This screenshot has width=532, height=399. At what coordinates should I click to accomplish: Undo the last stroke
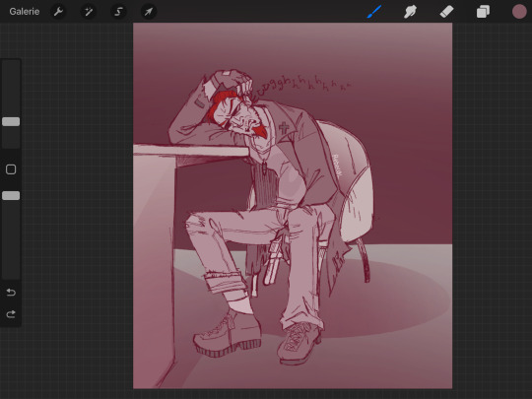[x=11, y=293]
